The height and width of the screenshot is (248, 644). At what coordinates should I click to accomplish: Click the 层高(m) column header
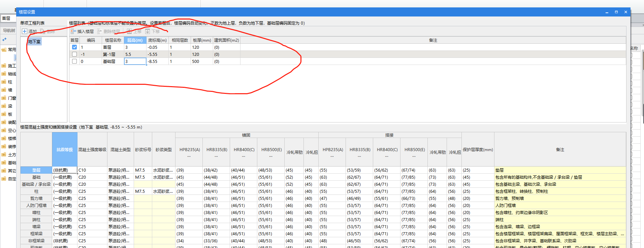click(x=135, y=40)
